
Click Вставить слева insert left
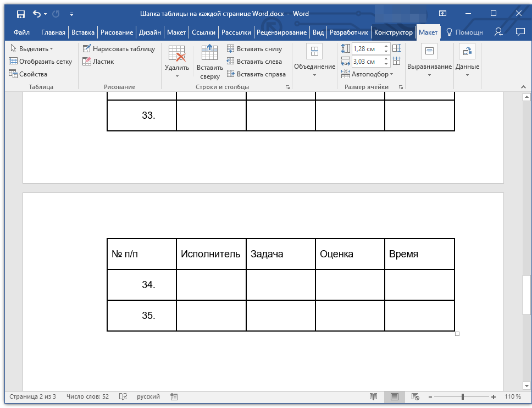click(x=254, y=62)
